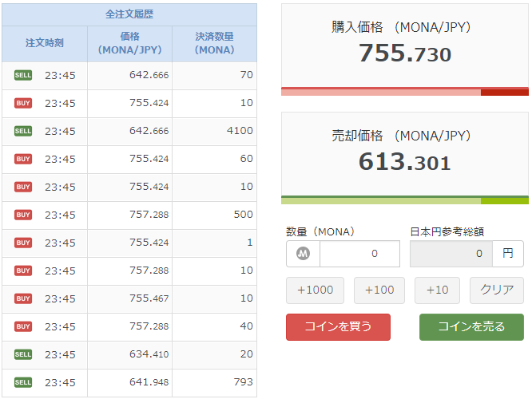Increase quantity using the +10 button
Screen dimensions: 532x399
click(x=437, y=290)
